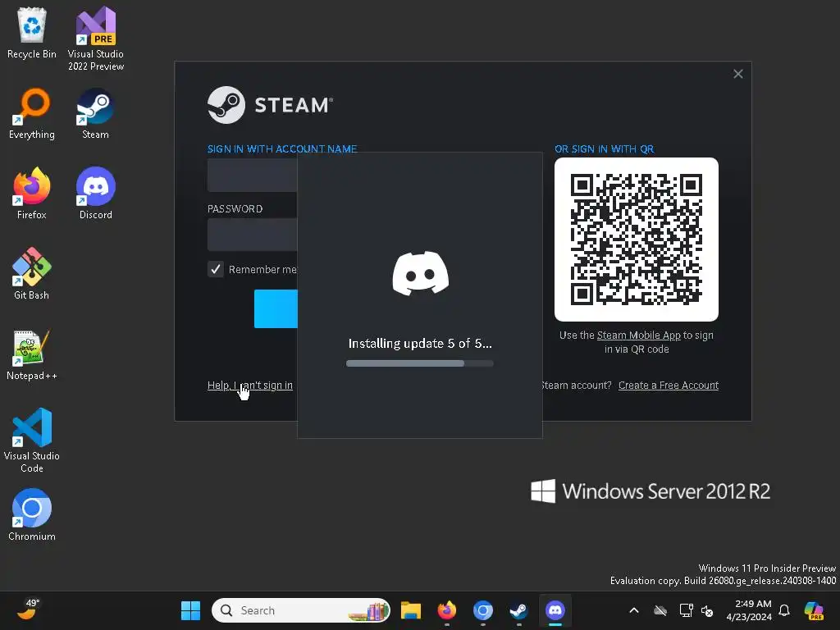
Task: Open 'Help, I can't sign in' link
Action: point(249,386)
